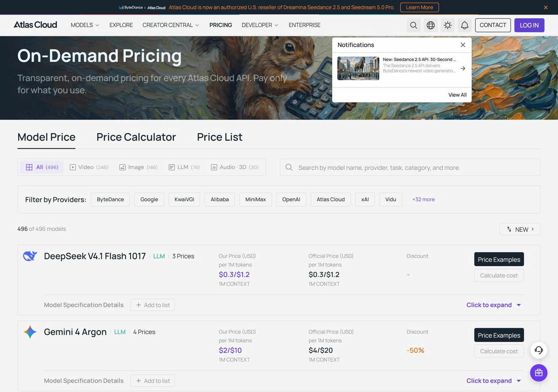Expand the MODELS menu dropdown
558x392 pixels.
tap(85, 25)
